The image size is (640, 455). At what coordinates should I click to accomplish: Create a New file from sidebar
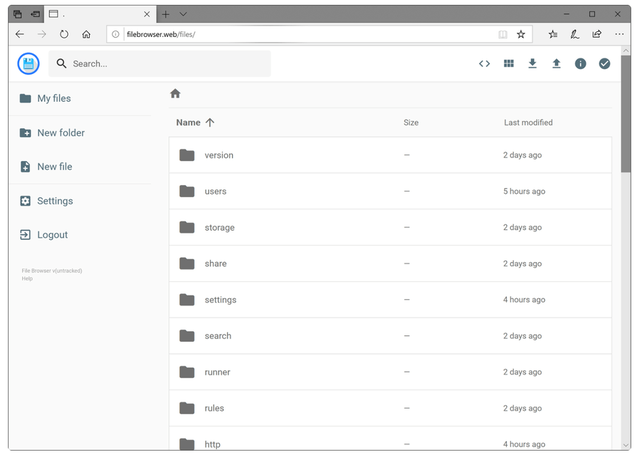tap(46, 166)
